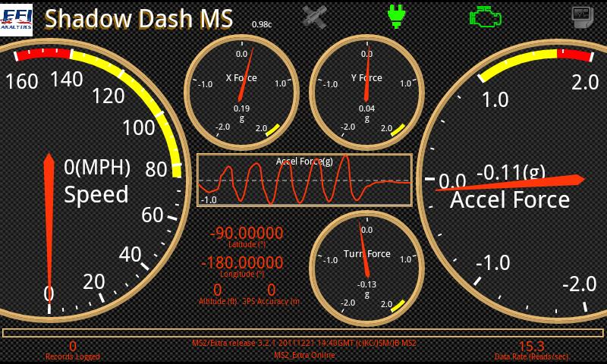Tap the Records Logged counter
The height and width of the screenshot is (364, 607).
(73, 350)
